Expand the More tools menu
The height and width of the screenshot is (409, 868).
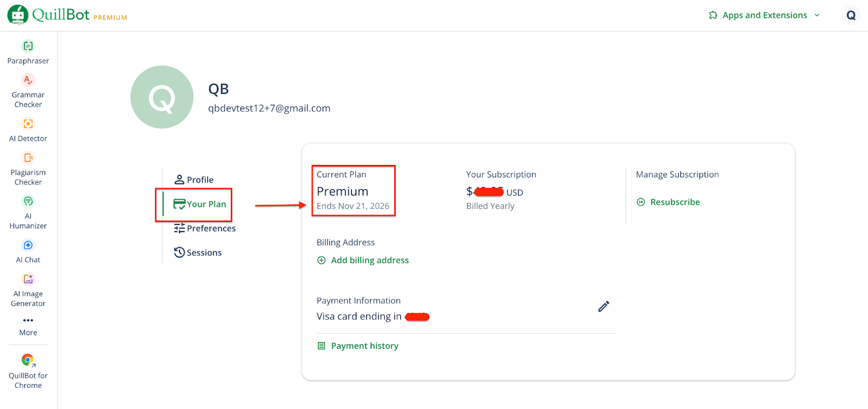(28, 325)
